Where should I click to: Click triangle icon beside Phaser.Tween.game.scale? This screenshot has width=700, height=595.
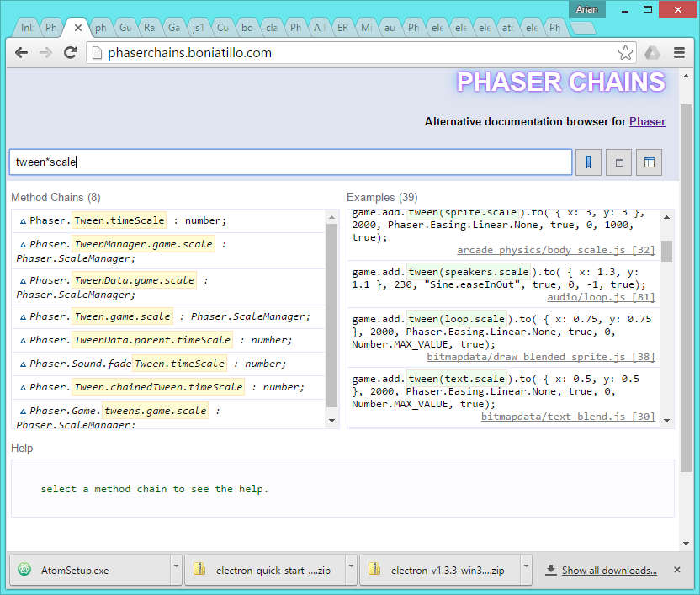click(x=23, y=317)
